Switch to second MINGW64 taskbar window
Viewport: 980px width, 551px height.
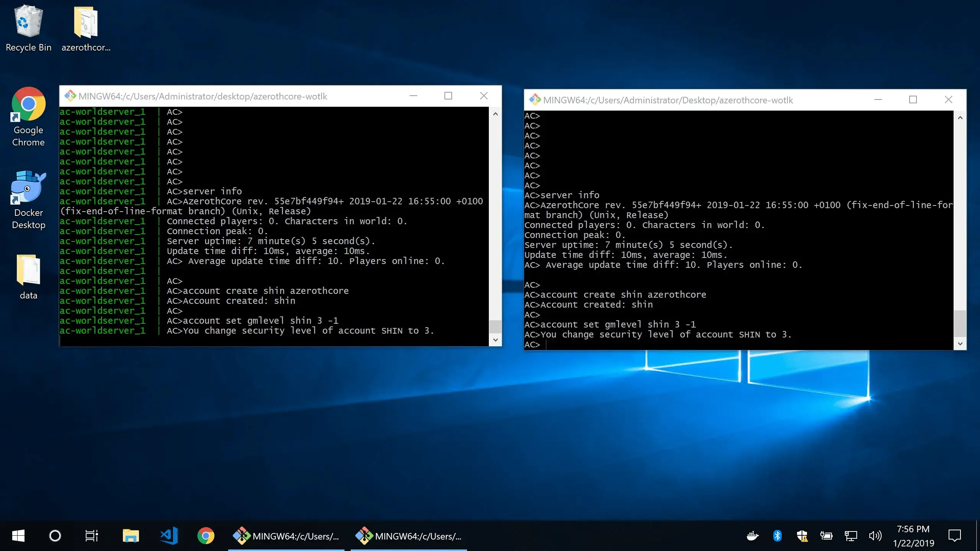[409, 536]
